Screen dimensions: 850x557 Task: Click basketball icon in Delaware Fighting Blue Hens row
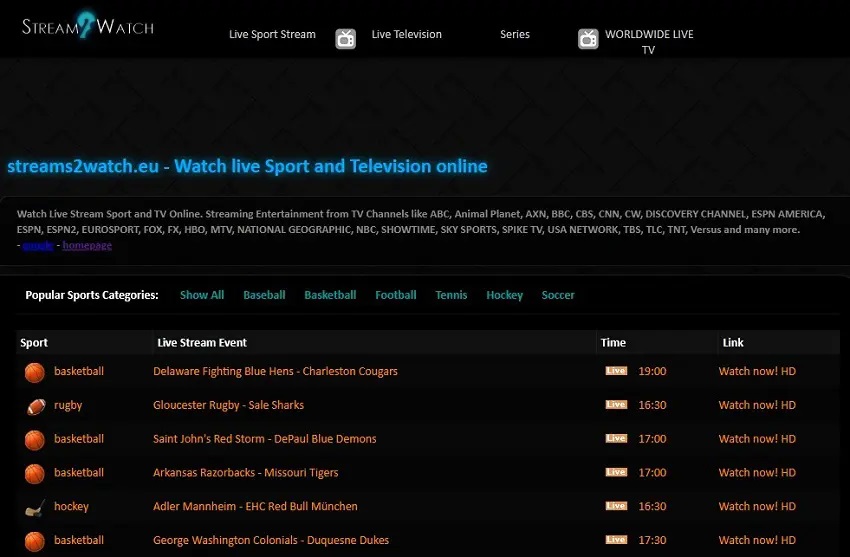click(35, 373)
